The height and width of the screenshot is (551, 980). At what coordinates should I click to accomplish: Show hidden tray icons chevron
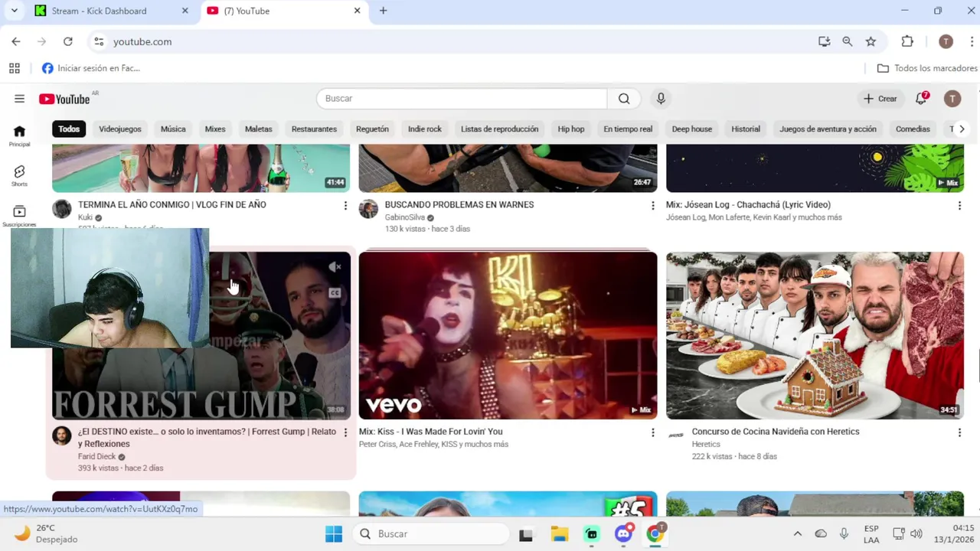click(x=797, y=534)
